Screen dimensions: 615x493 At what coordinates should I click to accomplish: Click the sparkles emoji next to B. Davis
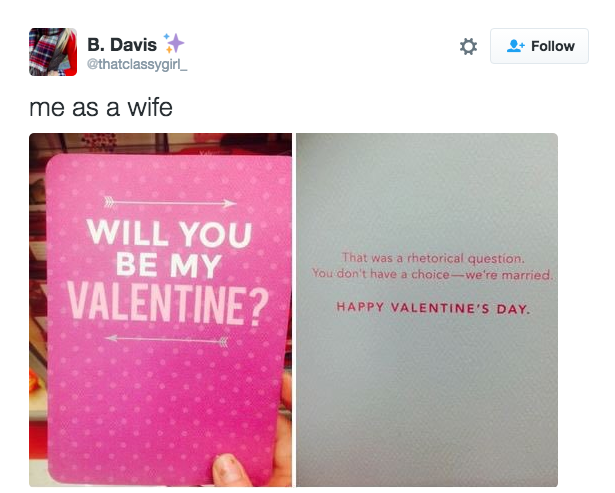(174, 43)
